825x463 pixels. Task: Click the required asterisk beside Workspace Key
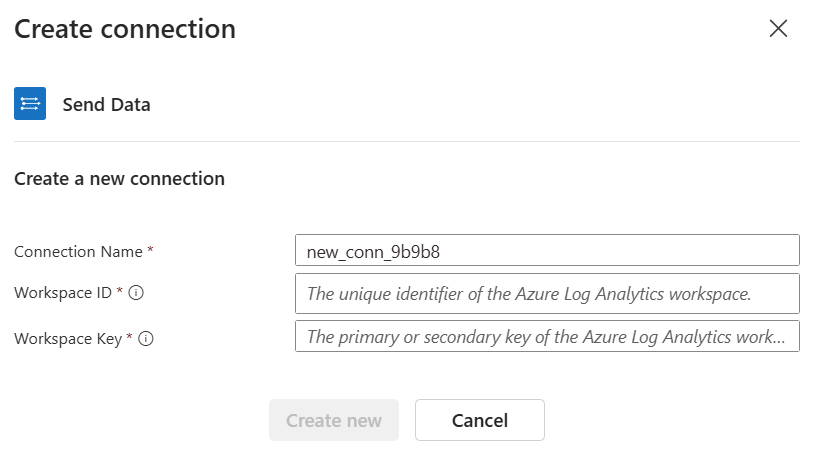[x=129, y=336]
